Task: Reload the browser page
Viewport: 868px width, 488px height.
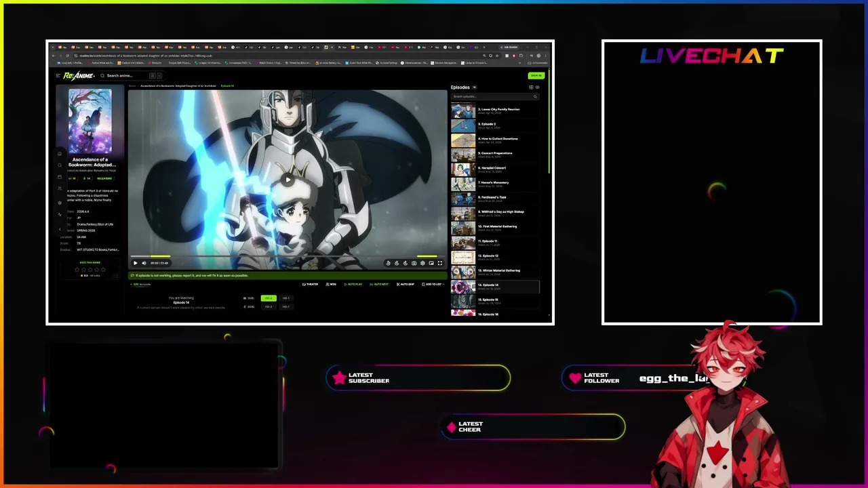Action: pos(67,56)
